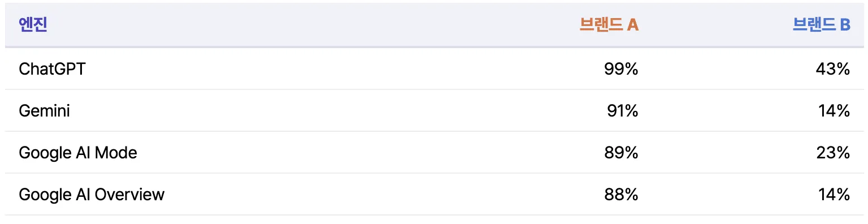Click Google AI Mode's 89% value
This screenshot has height=224, width=868.
(x=620, y=153)
